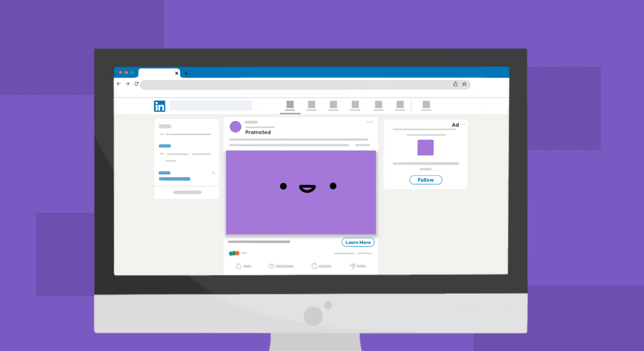Click the LinkedIn logo icon
Image resolution: width=644 pixels, height=351 pixels.
click(x=160, y=106)
